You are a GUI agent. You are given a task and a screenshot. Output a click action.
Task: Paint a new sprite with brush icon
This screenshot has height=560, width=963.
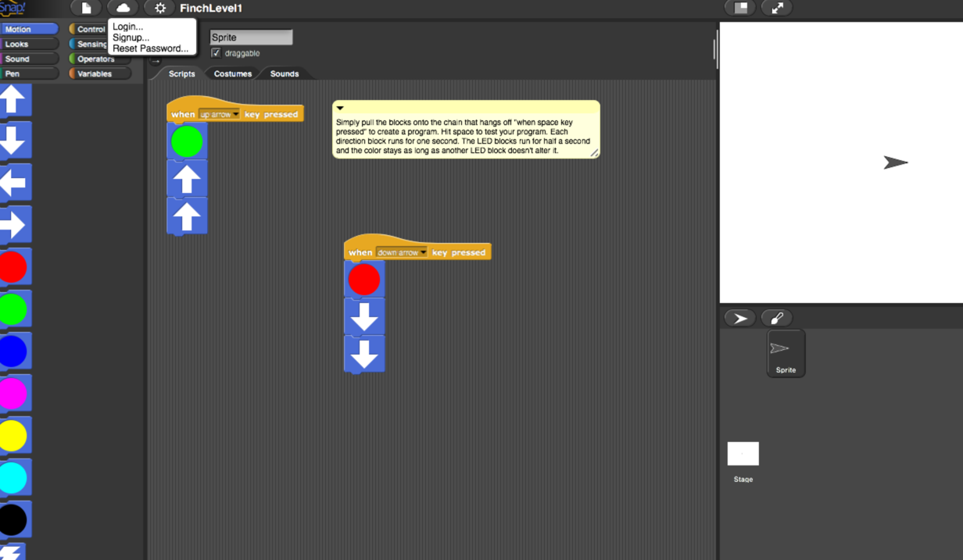(x=776, y=318)
